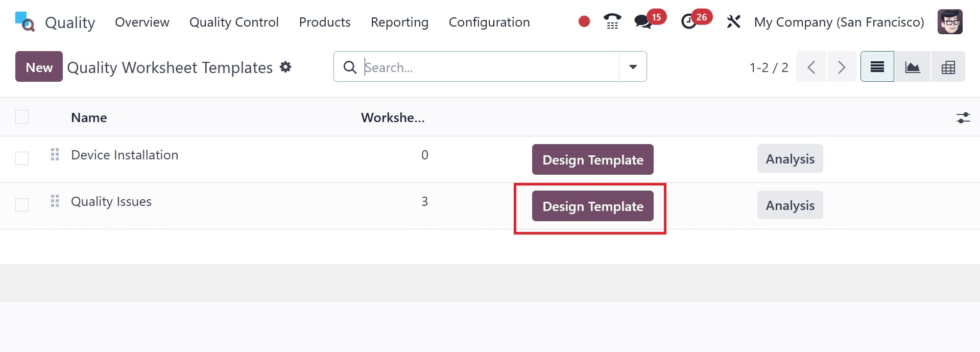Image resolution: width=980 pixels, height=352 pixels.
Task: Focus the Search input field
Action: 490,67
